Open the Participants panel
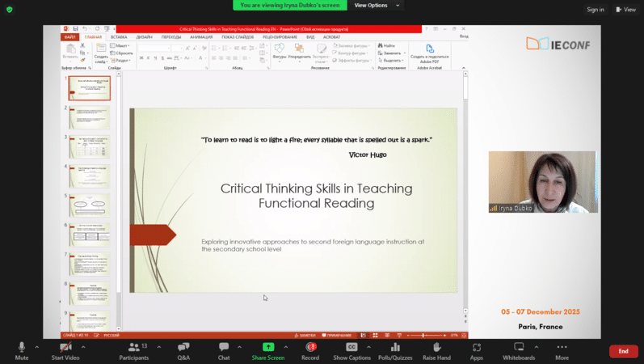Viewport: 644px width, 364px height. coord(133,350)
